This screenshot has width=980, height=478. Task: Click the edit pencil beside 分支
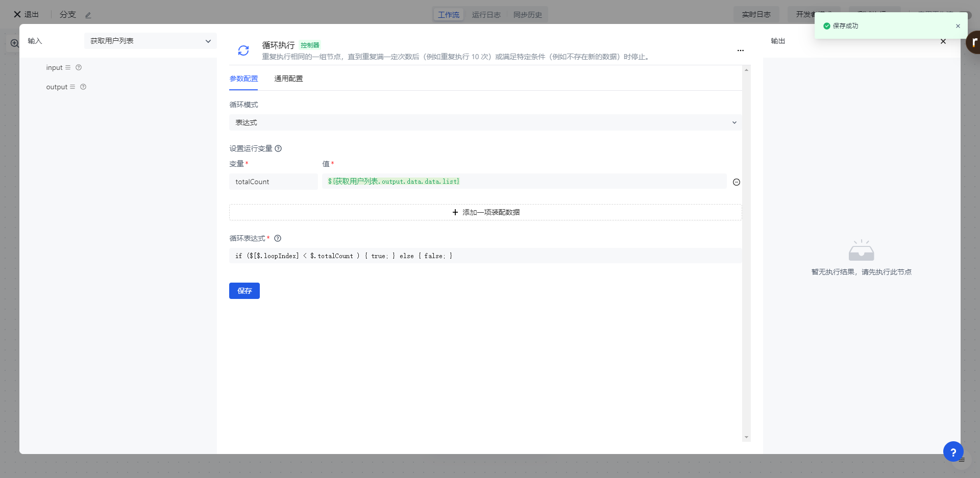[x=88, y=15]
